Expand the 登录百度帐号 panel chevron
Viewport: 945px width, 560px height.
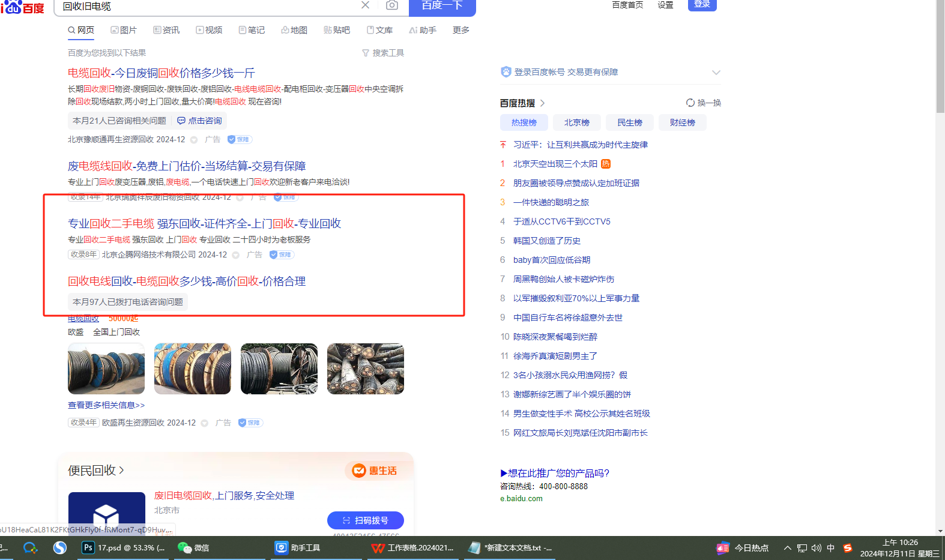point(716,73)
